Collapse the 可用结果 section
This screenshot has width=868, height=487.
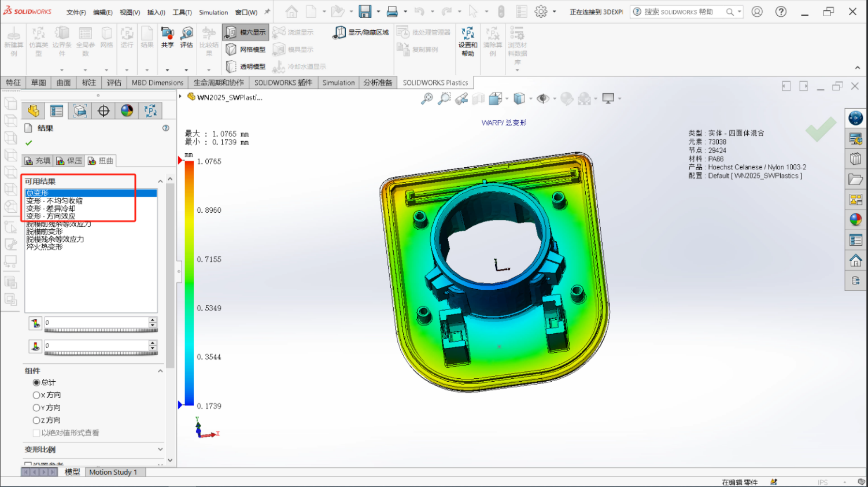pyautogui.click(x=160, y=182)
